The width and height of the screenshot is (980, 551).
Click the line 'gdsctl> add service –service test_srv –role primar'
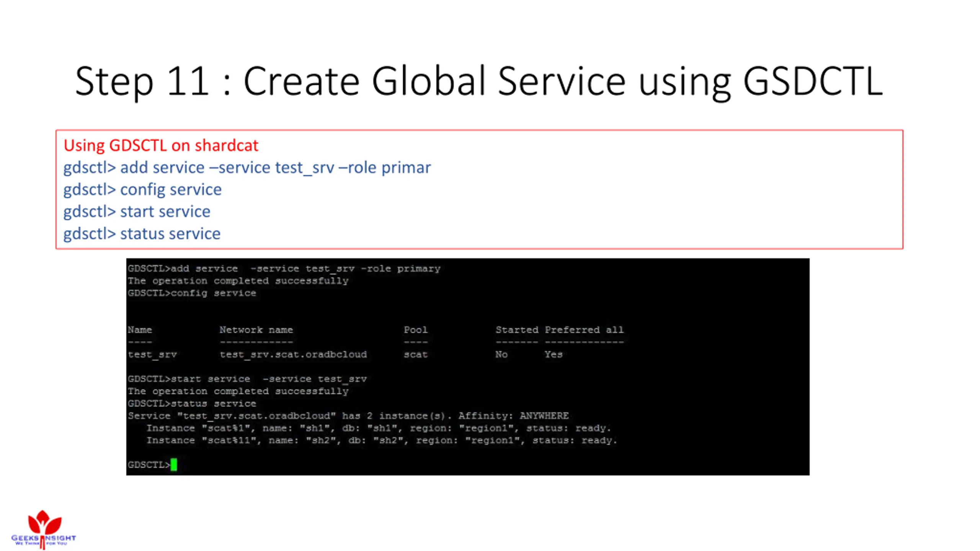point(247,168)
